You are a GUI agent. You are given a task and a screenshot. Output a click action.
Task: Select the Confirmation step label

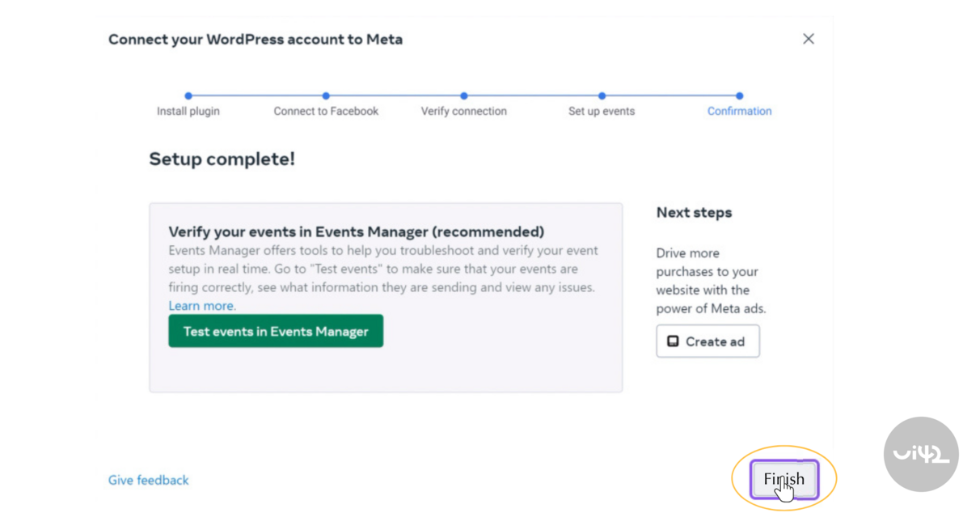[739, 112]
